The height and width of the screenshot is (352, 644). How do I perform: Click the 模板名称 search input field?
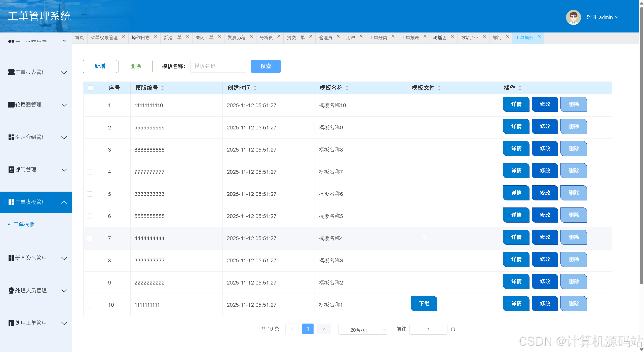tap(218, 66)
